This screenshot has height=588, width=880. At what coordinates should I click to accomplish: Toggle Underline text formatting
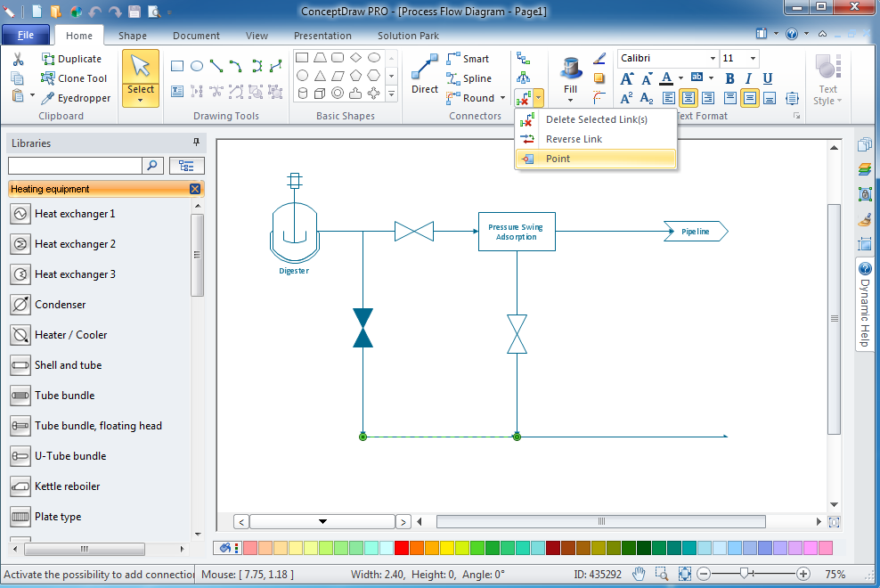click(767, 79)
